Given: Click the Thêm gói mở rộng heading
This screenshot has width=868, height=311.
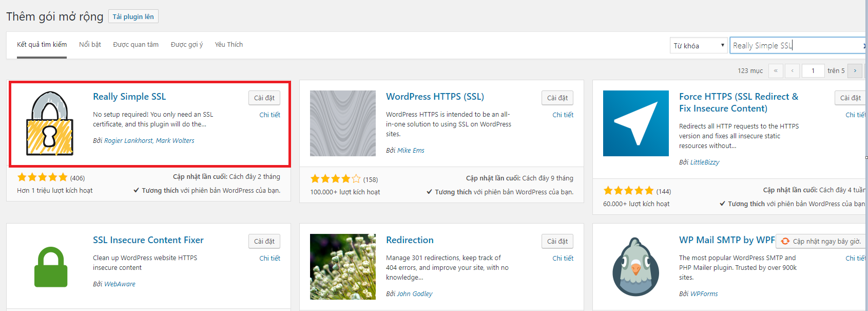Looking at the screenshot, I should point(55,16).
